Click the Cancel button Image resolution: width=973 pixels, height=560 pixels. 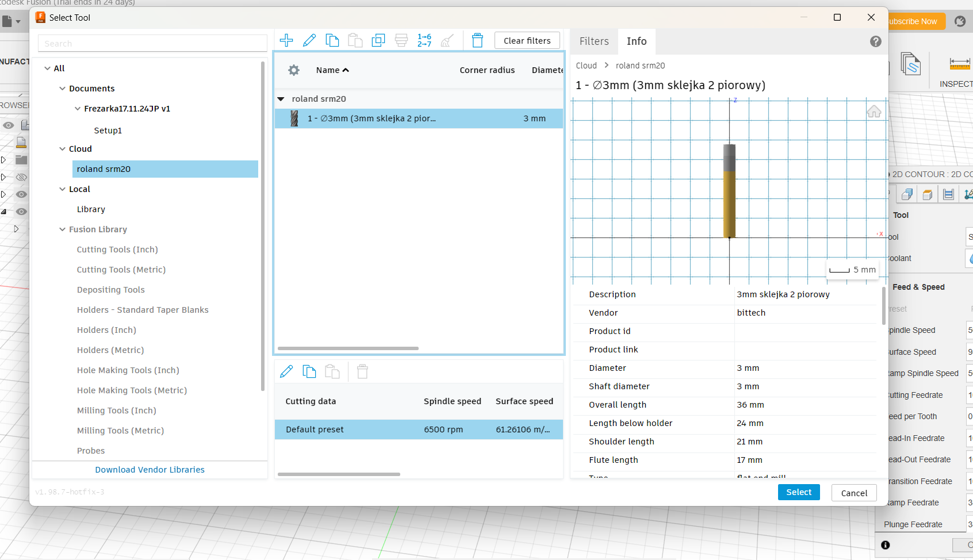pyautogui.click(x=854, y=493)
